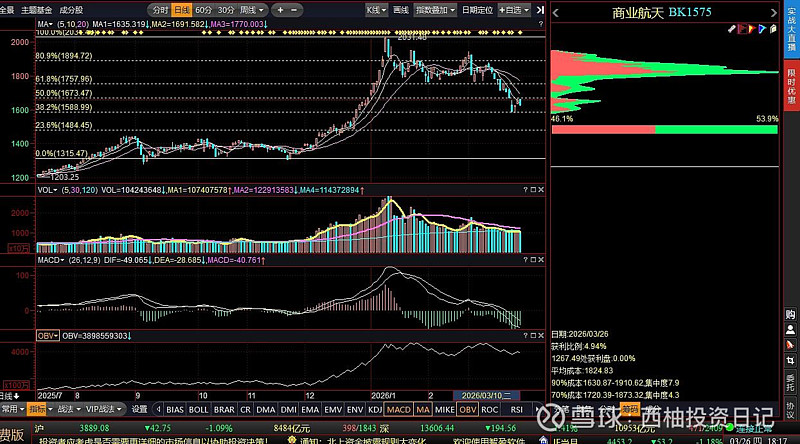Viewport: 800px width, 444px height.
Task: Open the 购 purchase icon on the right sidebar
Action: pyautogui.click(x=790, y=315)
